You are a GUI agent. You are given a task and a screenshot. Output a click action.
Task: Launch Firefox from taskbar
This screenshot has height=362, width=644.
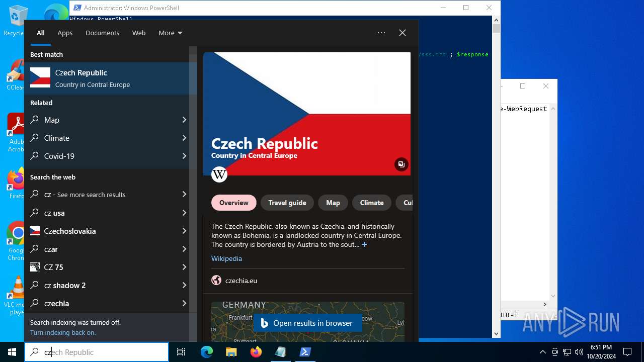[256, 352]
